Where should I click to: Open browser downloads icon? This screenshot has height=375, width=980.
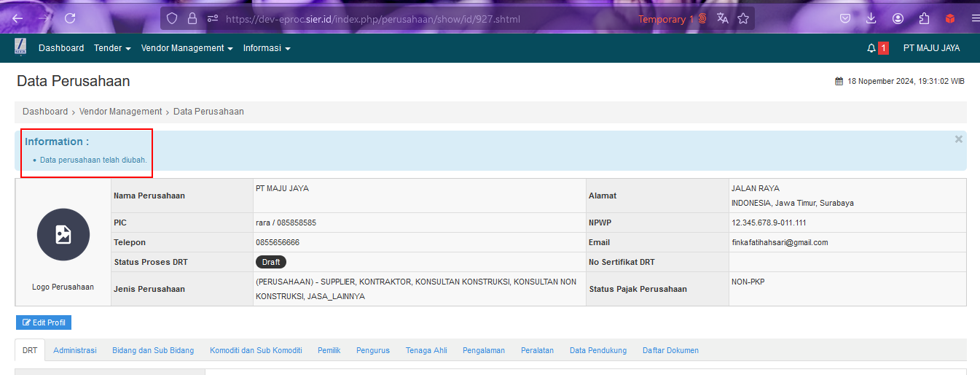(x=871, y=19)
